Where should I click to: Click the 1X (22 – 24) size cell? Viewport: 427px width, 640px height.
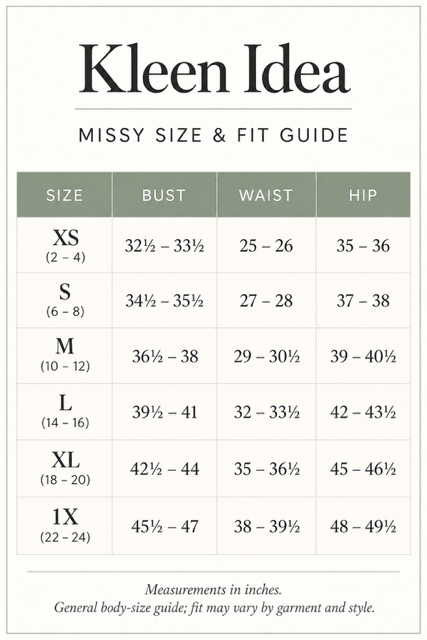point(64,526)
